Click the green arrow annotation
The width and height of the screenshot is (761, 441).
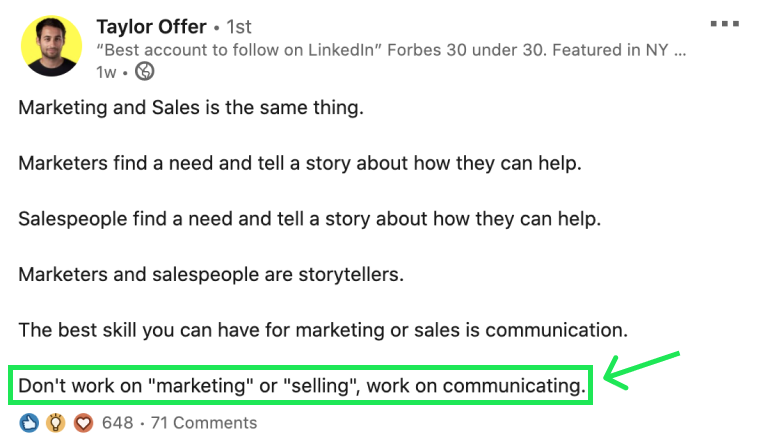pyautogui.click(x=642, y=369)
